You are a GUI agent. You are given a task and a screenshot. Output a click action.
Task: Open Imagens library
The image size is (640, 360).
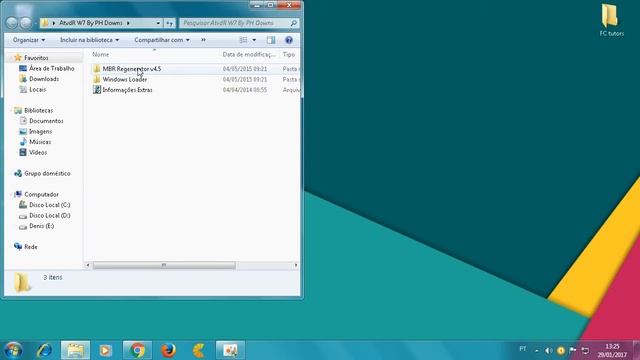coord(40,131)
